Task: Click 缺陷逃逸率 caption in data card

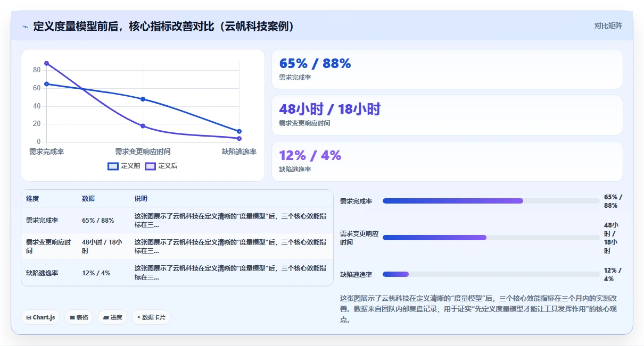Action: point(295,170)
